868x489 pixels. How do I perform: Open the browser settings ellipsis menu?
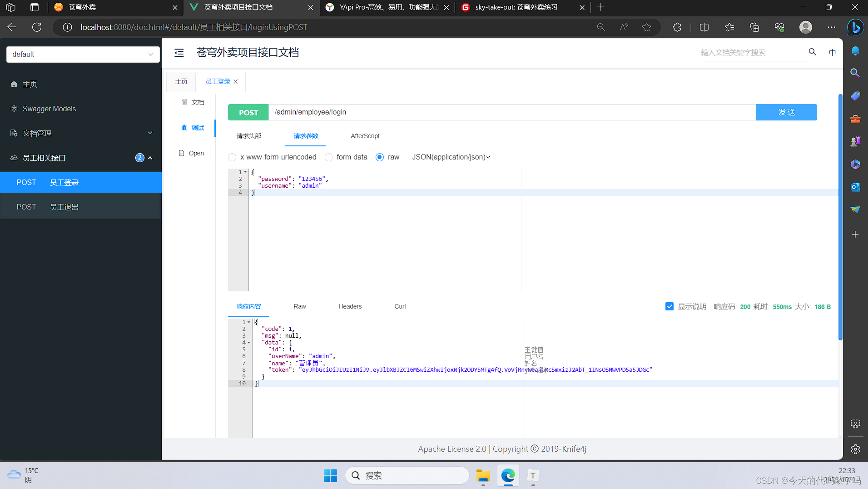[x=832, y=27]
